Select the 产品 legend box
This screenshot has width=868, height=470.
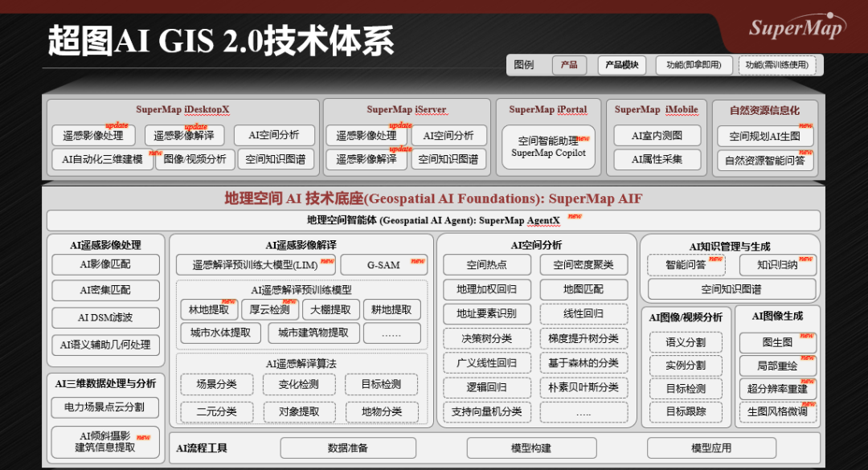coord(568,65)
